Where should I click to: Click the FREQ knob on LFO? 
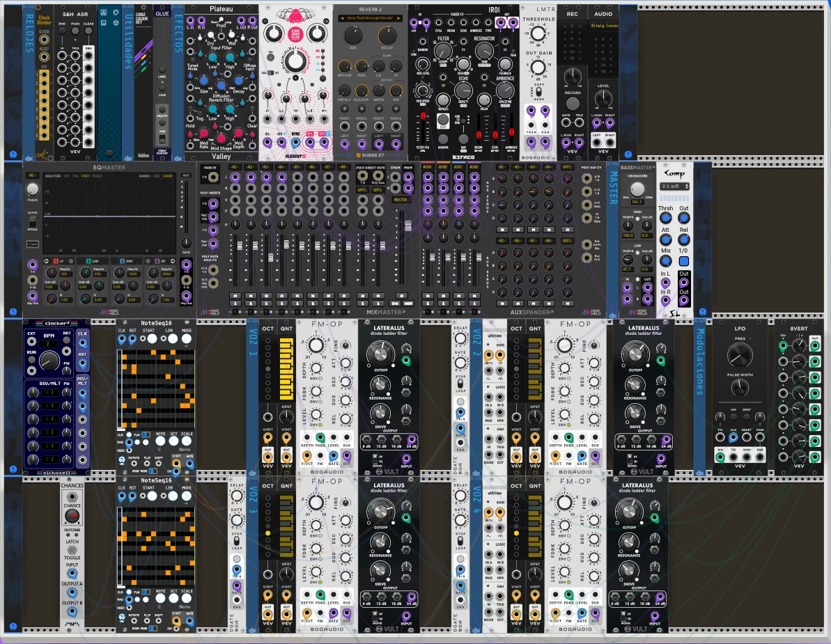coord(740,355)
